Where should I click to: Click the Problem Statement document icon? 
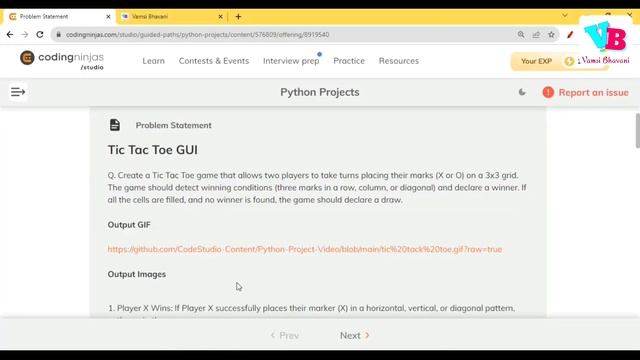[x=115, y=125]
